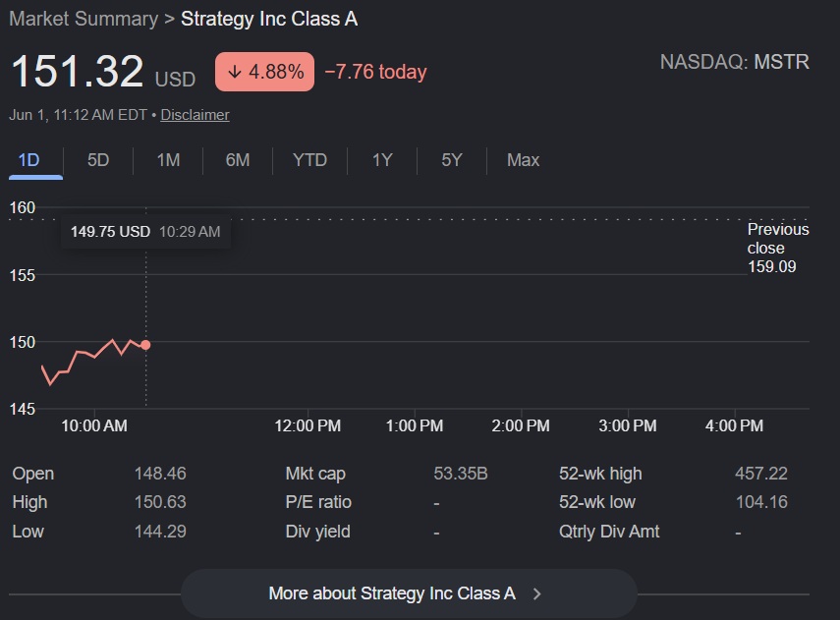The height and width of the screenshot is (620, 840).
Task: Switch to the 1Y chart tab
Action: [382, 160]
